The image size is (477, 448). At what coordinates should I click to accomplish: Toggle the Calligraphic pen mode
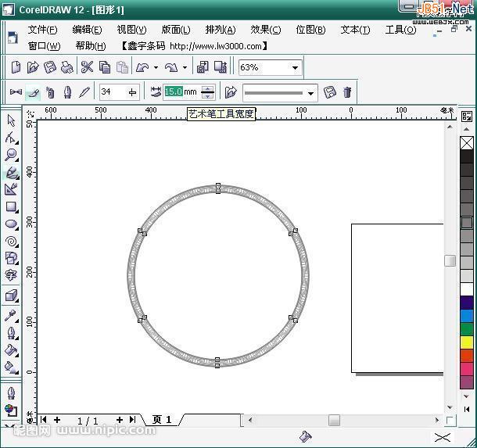[x=67, y=91]
